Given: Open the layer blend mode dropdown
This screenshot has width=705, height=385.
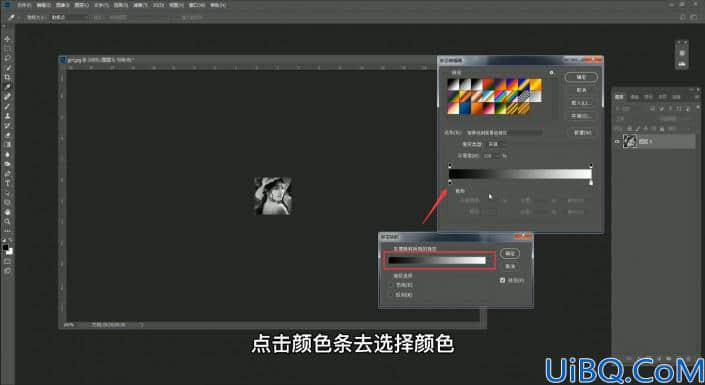Looking at the screenshot, I should tap(634, 119).
